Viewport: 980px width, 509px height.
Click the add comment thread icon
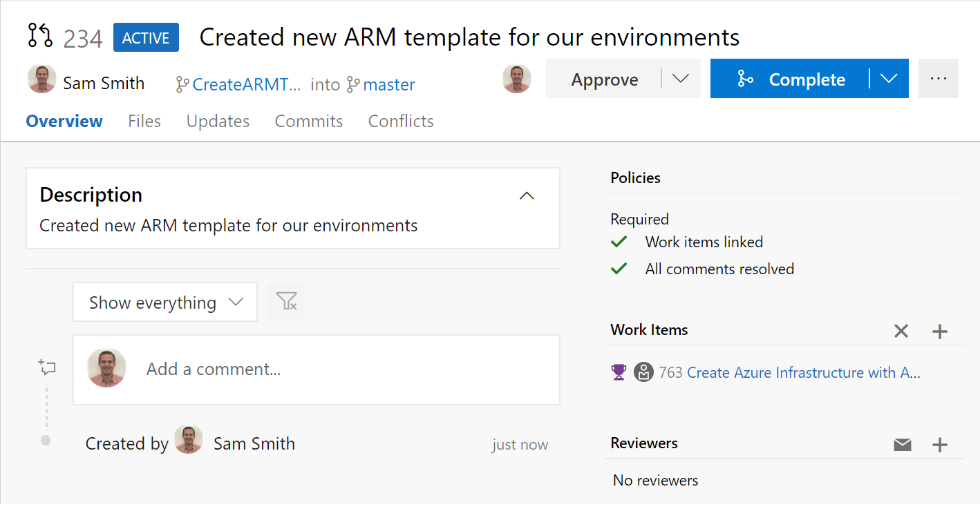point(47,367)
